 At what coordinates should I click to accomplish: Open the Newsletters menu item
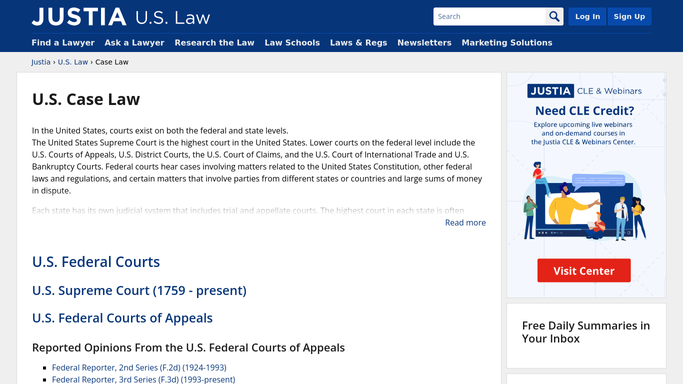[424, 43]
